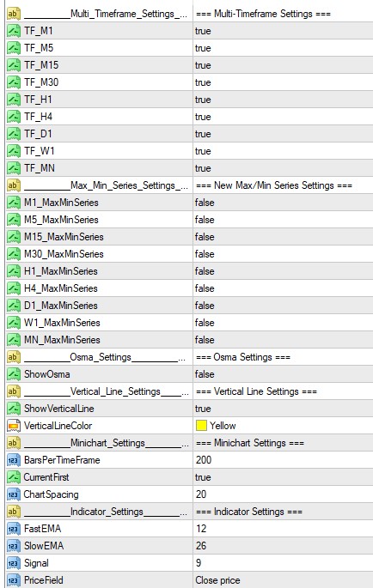
Task: Toggle the M30_MaxMinSeries false value
Action: 205,254
